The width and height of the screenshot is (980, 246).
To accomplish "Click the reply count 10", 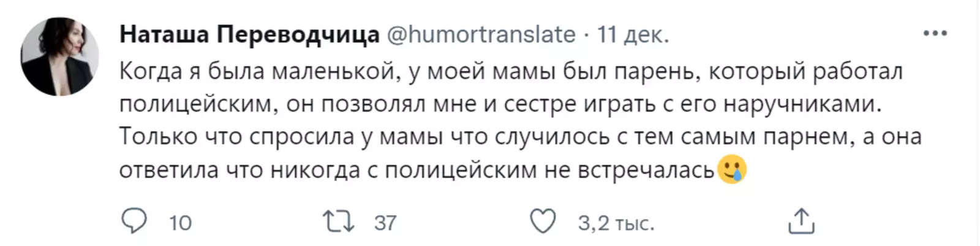I will [x=180, y=223].
